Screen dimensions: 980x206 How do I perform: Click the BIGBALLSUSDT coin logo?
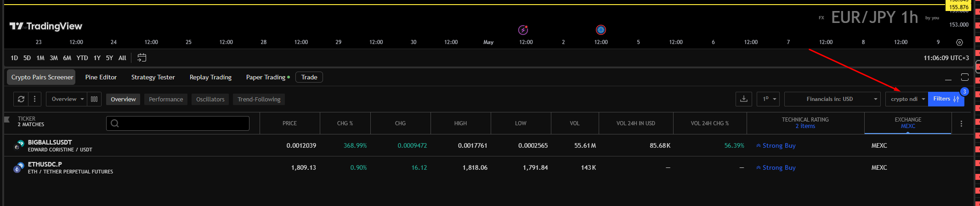(18, 145)
